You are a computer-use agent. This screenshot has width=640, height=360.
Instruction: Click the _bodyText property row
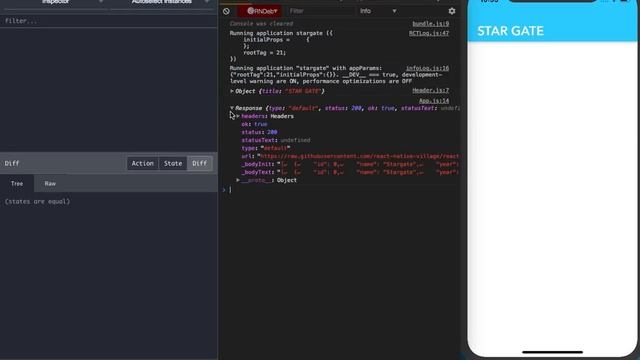click(350, 172)
